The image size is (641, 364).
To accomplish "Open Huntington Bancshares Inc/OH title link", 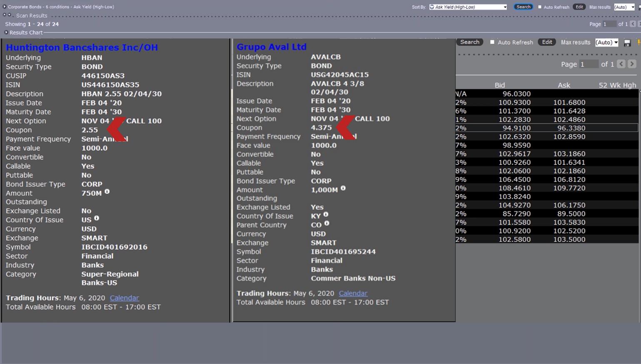I will 82,47.
